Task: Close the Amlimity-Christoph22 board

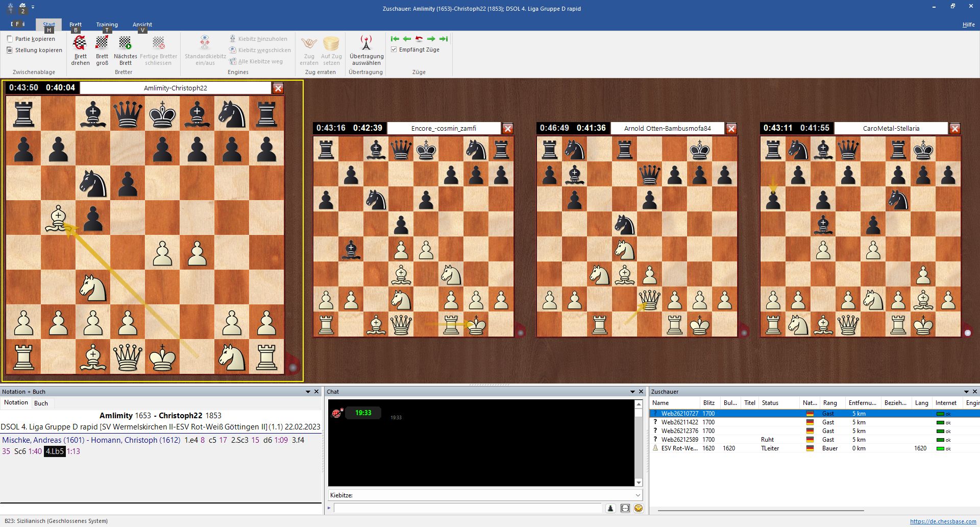Action: click(278, 88)
